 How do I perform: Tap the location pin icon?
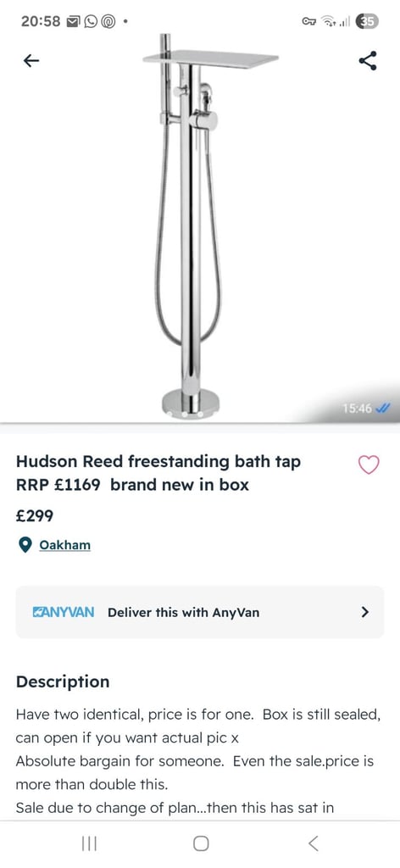tap(25, 545)
